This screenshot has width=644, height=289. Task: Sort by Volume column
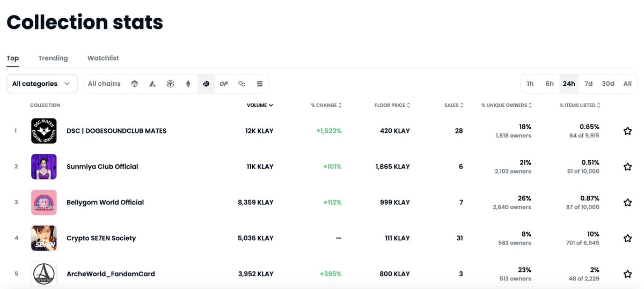coord(260,105)
